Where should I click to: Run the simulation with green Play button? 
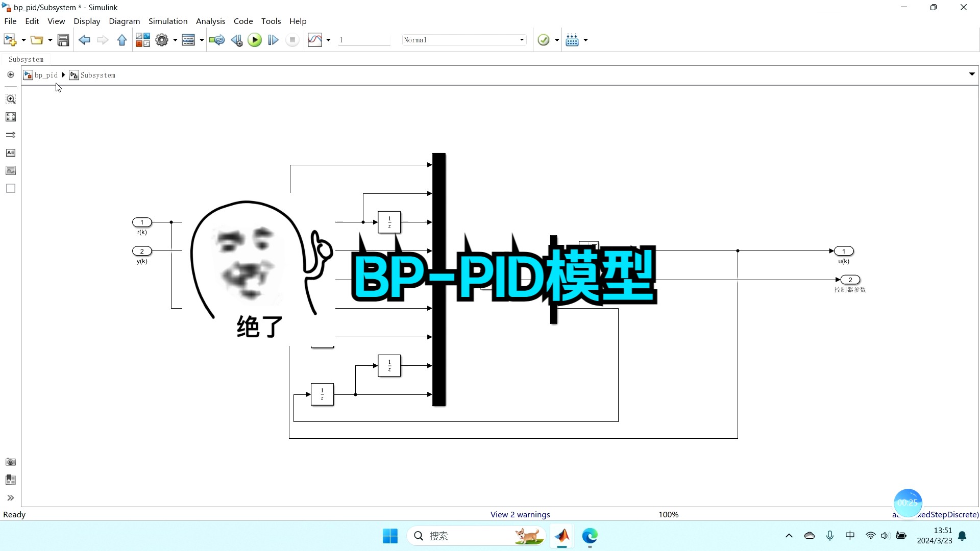coord(254,40)
